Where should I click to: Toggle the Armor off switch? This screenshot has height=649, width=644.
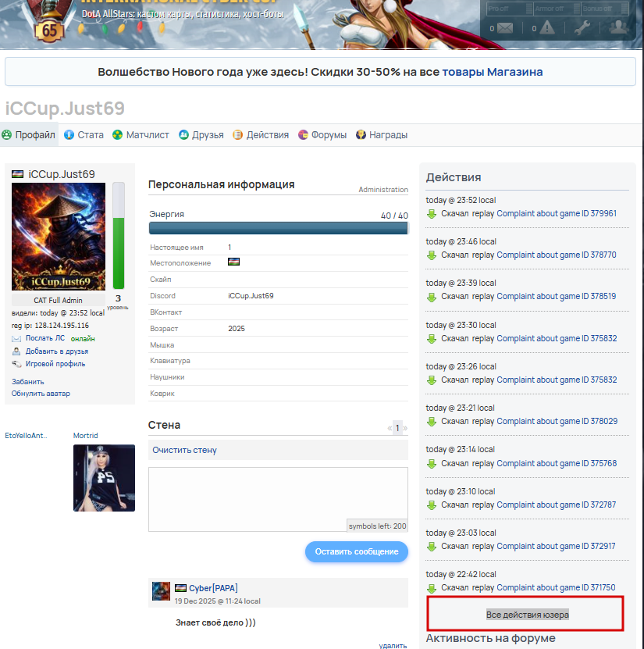coord(557,9)
